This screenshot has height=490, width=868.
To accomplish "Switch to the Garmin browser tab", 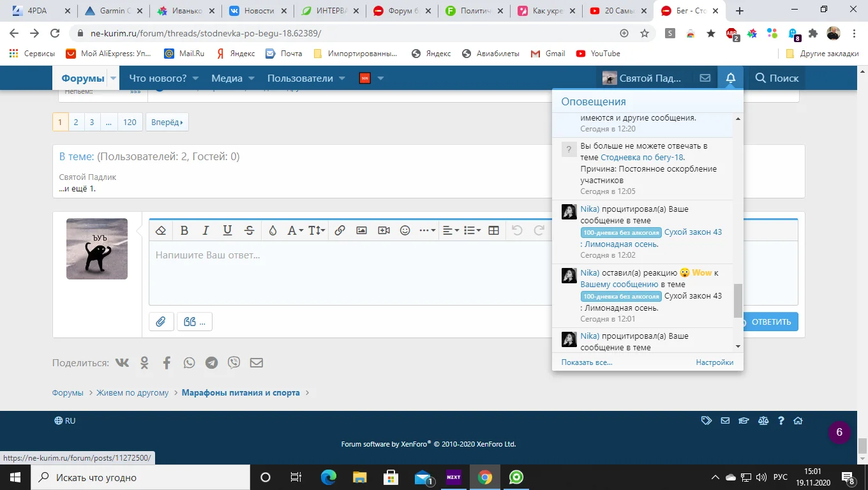I will (114, 11).
